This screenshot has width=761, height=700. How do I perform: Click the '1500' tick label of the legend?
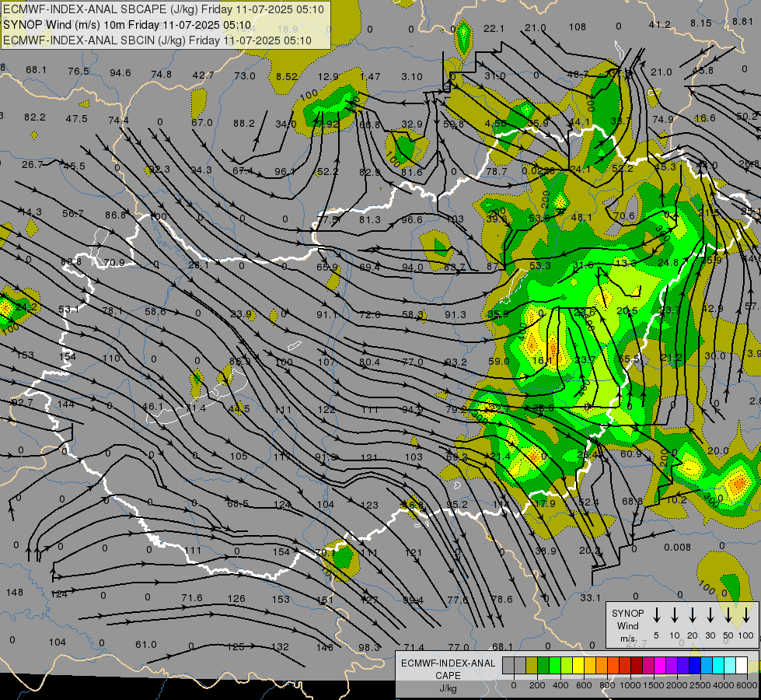tap(653, 685)
